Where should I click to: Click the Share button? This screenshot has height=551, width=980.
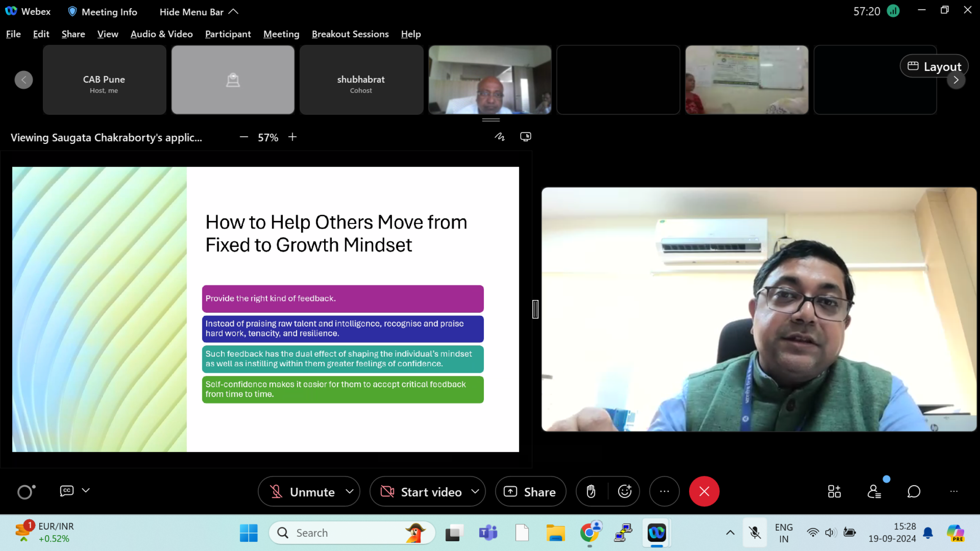[x=531, y=492]
